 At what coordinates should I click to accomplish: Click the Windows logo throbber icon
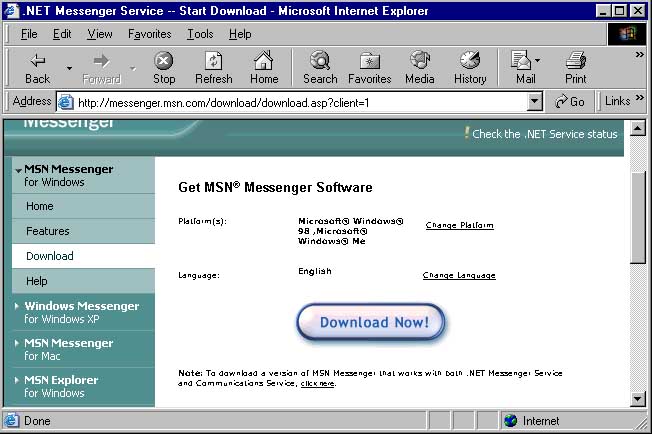pyautogui.click(x=627, y=34)
